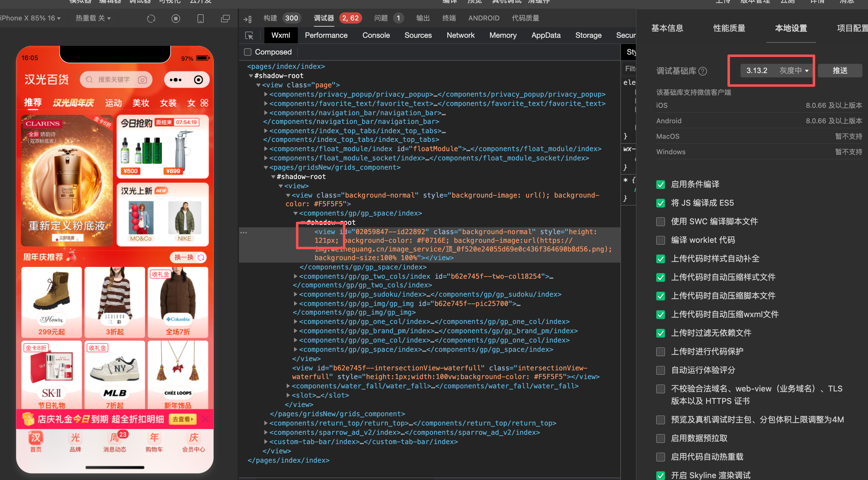The image size is (868, 480).
Task: Click the 搜索关键字 search field
Action: [x=114, y=80]
